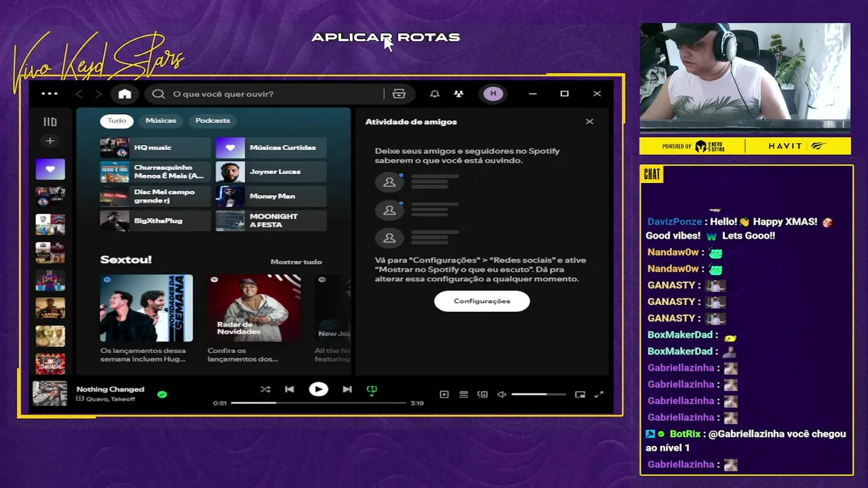Click APLICAR ROTAS overlay title
Image resolution: width=868 pixels, height=488 pixels.
pyautogui.click(x=386, y=37)
